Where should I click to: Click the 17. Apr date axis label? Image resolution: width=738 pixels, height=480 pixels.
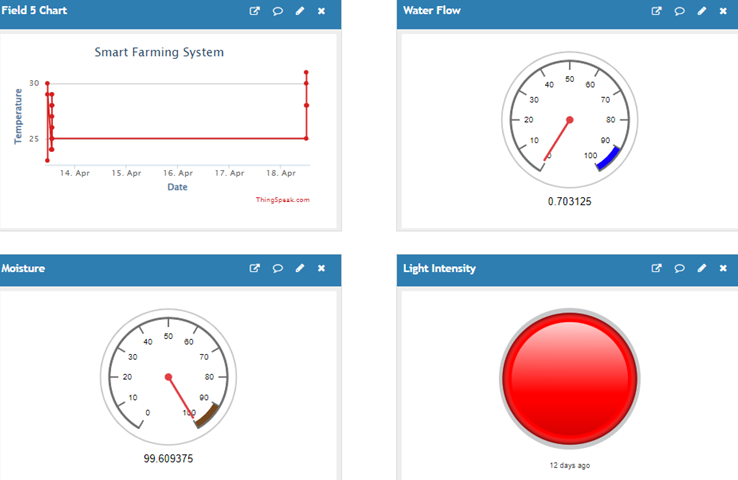coord(229,173)
